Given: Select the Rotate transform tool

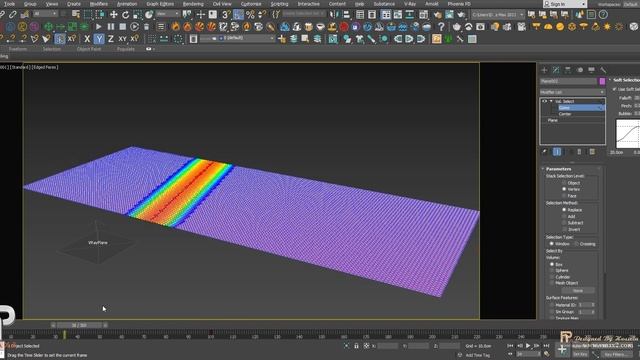Looking at the screenshot, I should click(x=125, y=15).
